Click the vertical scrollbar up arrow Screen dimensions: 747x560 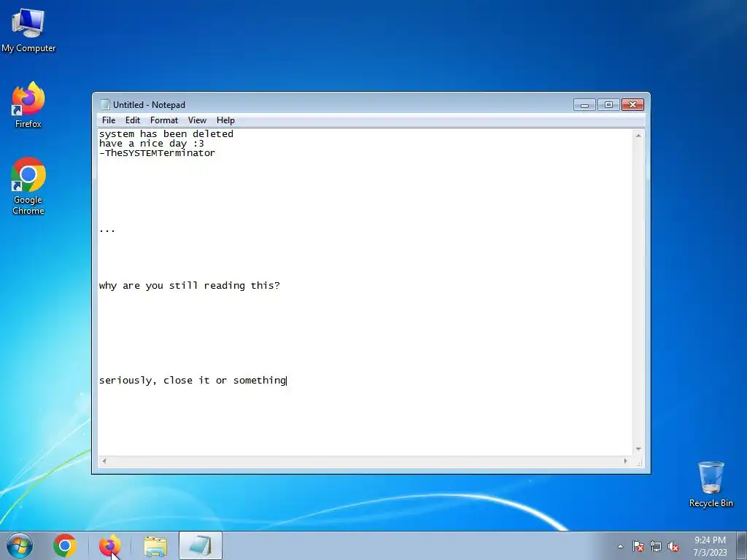pos(638,136)
